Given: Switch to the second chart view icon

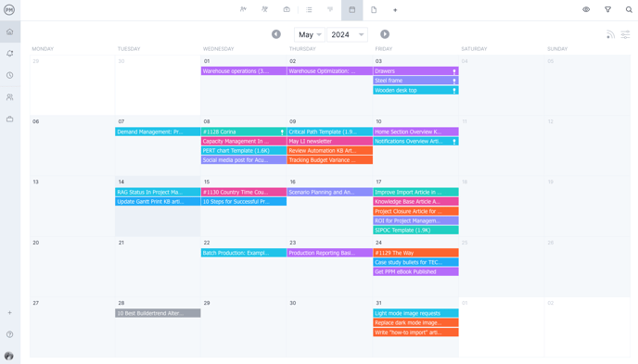Looking at the screenshot, I should click(264, 10).
